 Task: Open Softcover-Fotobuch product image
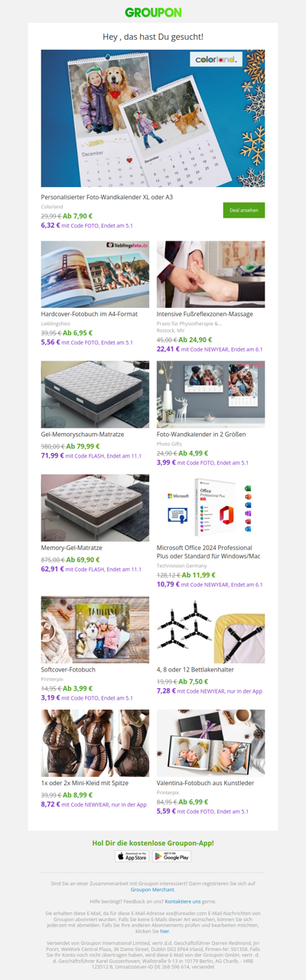click(x=95, y=629)
